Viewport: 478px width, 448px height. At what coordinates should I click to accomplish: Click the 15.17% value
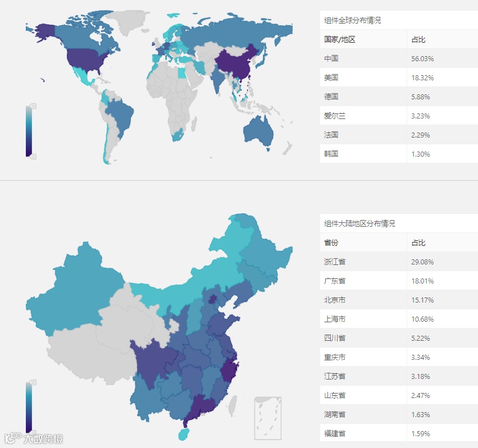point(422,300)
